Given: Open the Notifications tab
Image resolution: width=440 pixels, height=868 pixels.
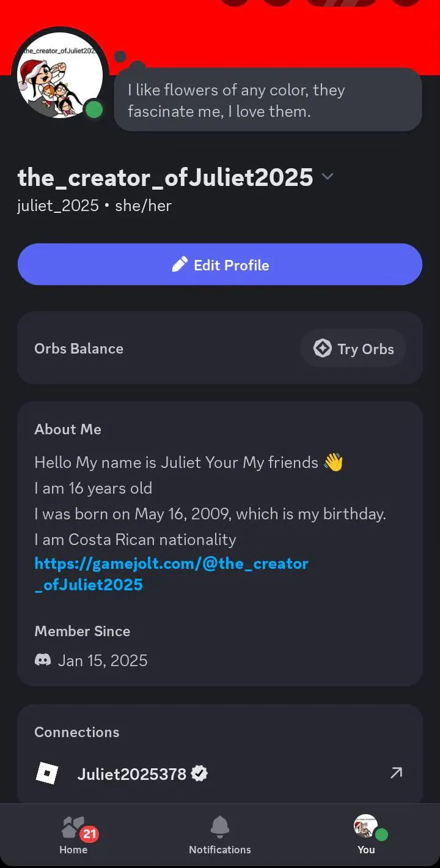Looking at the screenshot, I should point(220,837).
